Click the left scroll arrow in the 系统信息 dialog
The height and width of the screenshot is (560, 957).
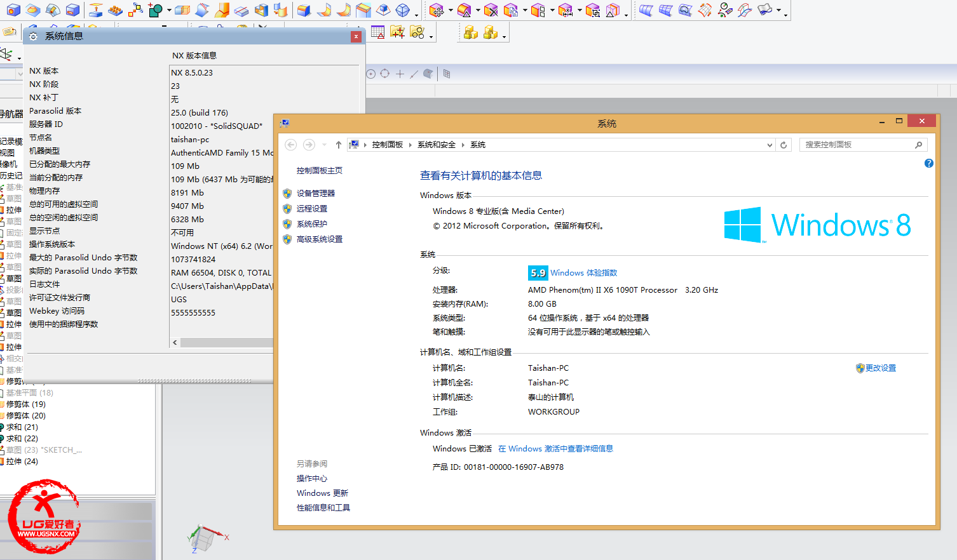click(175, 342)
